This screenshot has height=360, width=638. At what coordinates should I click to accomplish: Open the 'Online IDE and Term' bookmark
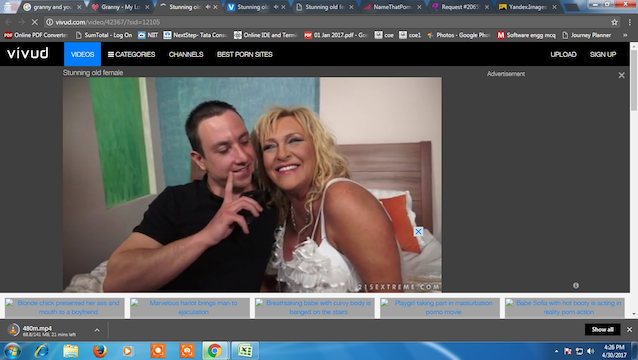pyautogui.click(x=266, y=35)
